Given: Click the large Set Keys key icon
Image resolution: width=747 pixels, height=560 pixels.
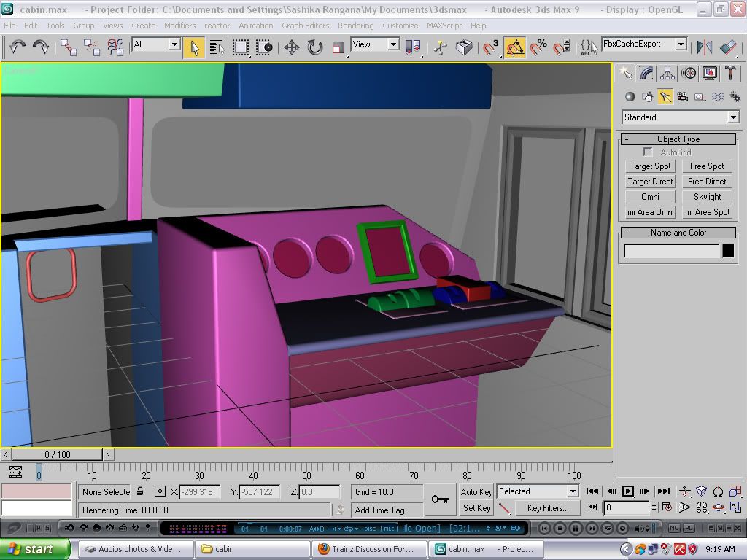Looking at the screenshot, I should point(440,499).
